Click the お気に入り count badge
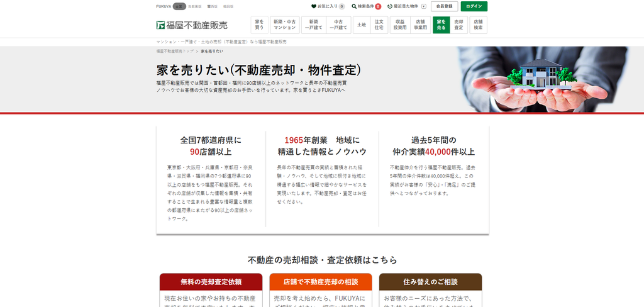Viewport: 644px width, 307px height. point(341,6)
